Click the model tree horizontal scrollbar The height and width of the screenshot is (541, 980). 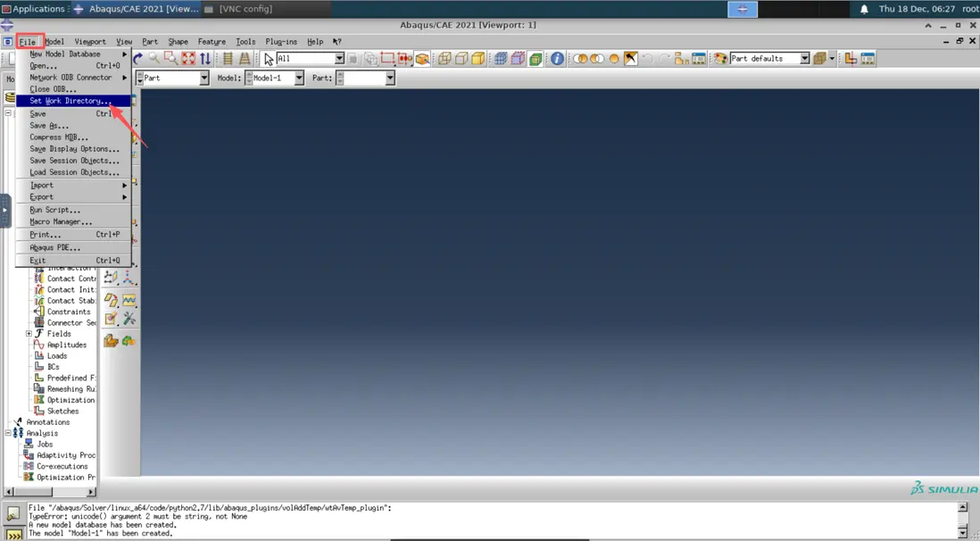(50, 491)
